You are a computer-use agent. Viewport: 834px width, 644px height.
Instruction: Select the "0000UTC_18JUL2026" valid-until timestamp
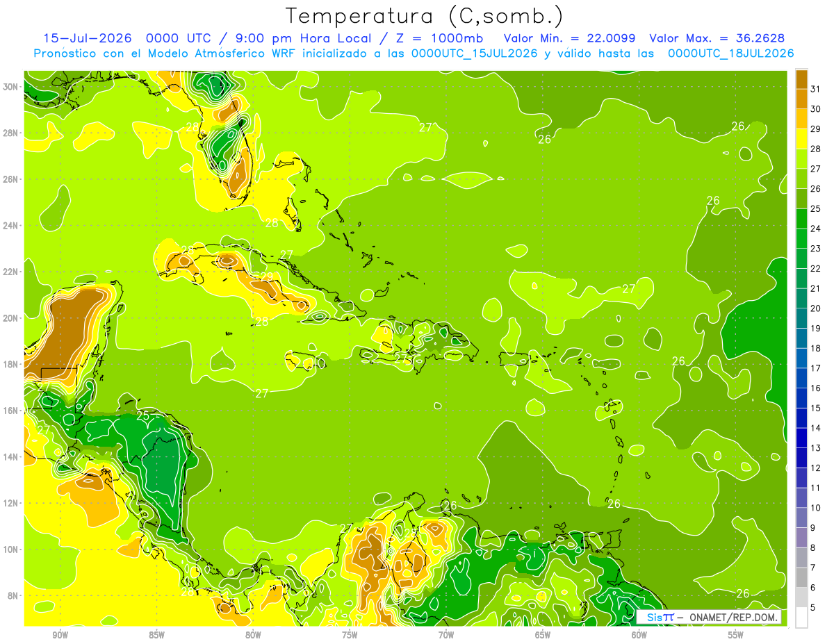pos(730,53)
